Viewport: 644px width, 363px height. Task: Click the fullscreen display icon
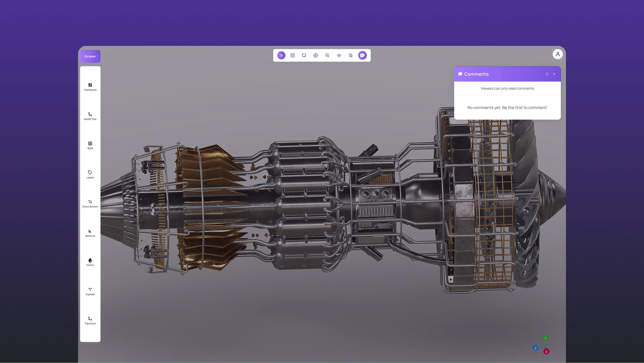pos(304,55)
